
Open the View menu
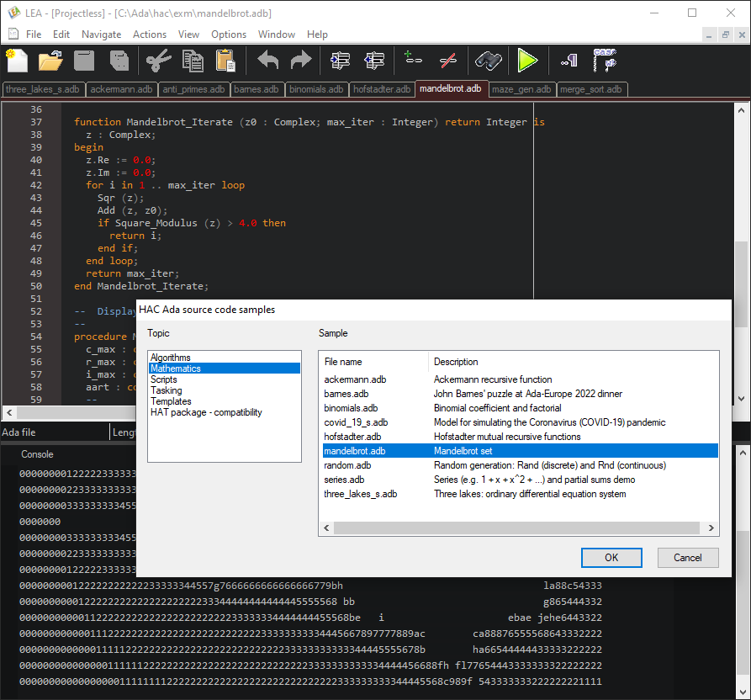click(188, 34)
